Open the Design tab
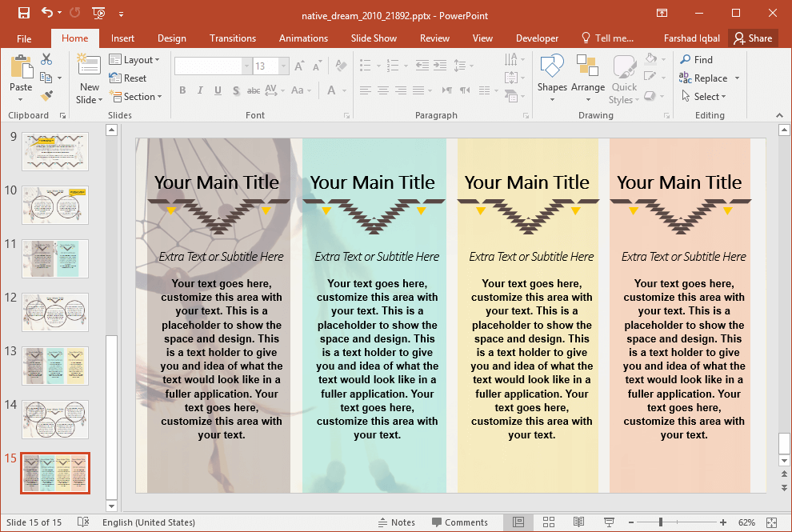 171,38
